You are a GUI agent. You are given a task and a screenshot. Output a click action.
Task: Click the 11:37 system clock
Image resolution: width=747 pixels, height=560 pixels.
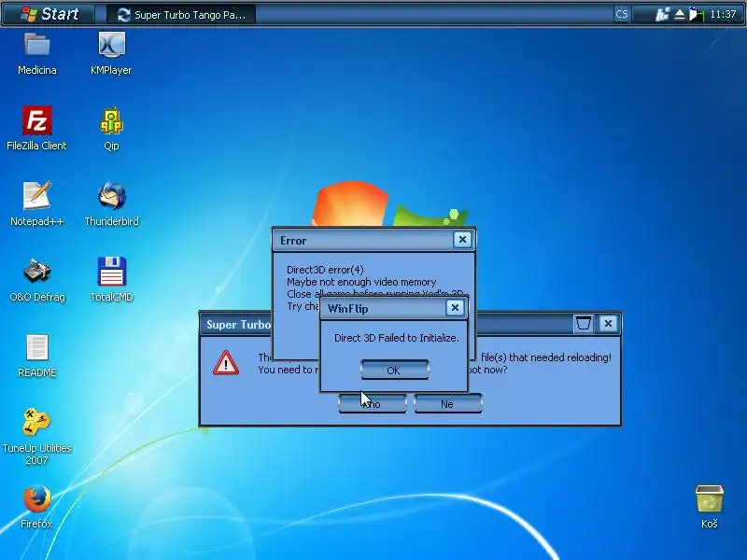(x=723, y=14)
